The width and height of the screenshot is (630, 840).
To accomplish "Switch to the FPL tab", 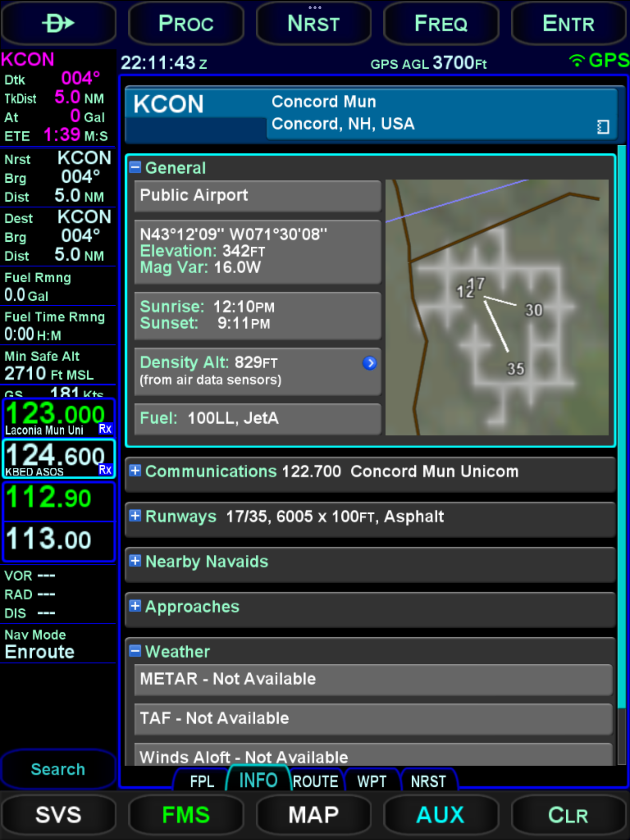I will [x=202, y=781].
